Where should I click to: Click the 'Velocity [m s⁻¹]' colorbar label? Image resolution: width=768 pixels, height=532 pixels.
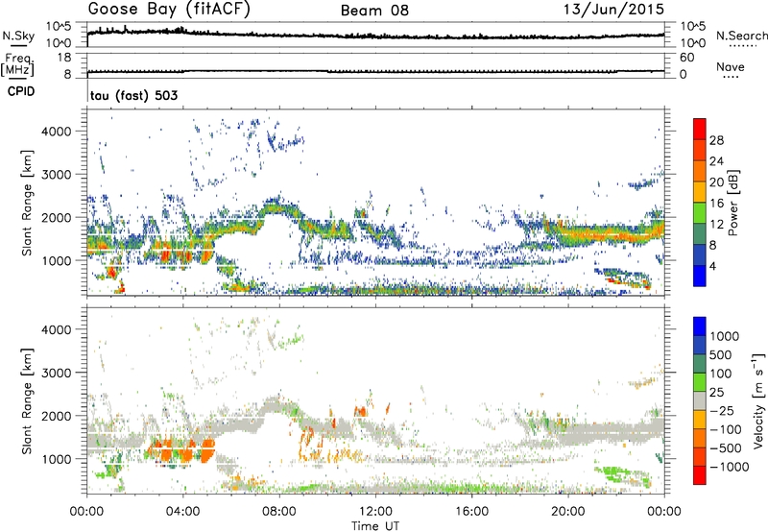point(758,400)
